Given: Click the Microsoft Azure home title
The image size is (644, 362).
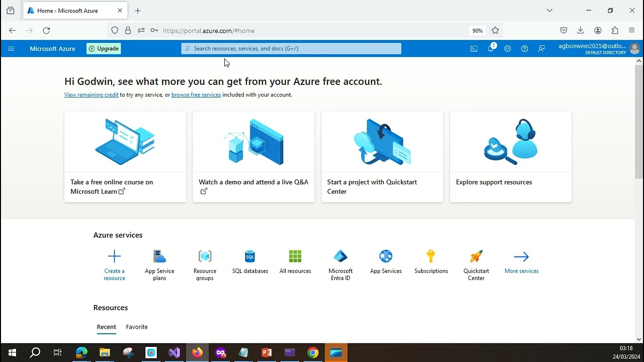Looking at the screenshot, I should 52,49.
